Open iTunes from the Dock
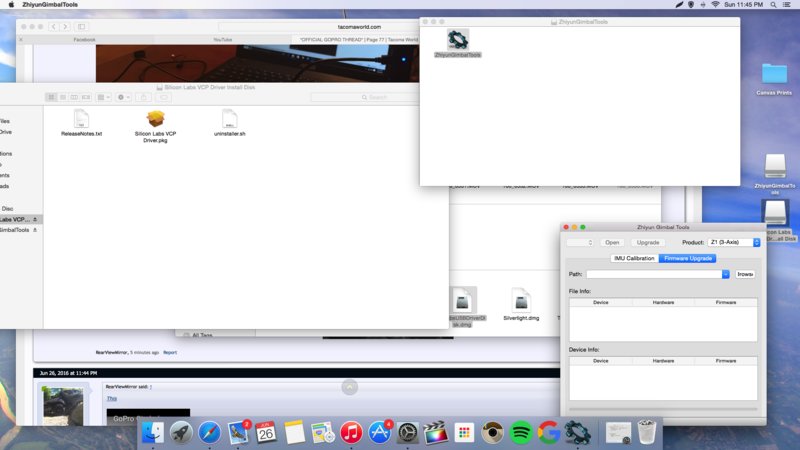 (x=351, y=433)
